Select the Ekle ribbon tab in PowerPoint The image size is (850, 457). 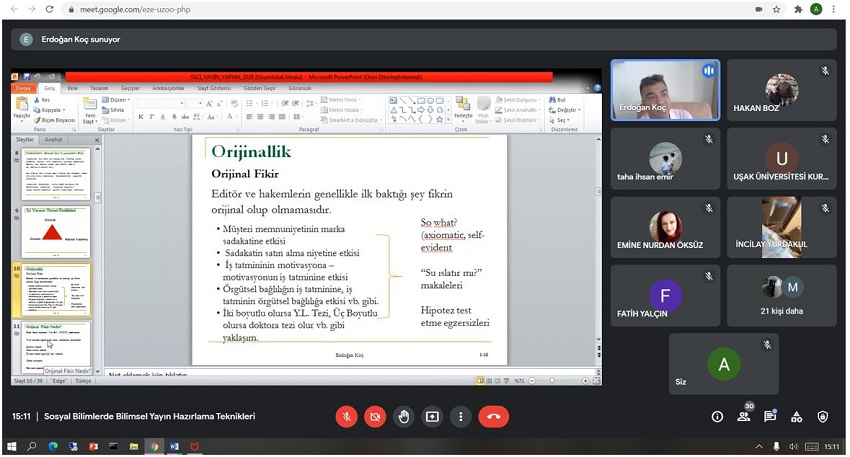72,88
